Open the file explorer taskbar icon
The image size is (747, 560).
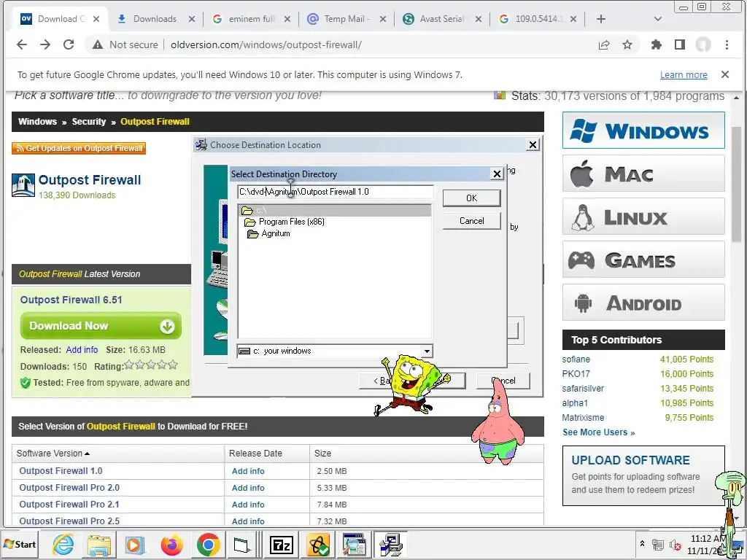tap(98, 545)
